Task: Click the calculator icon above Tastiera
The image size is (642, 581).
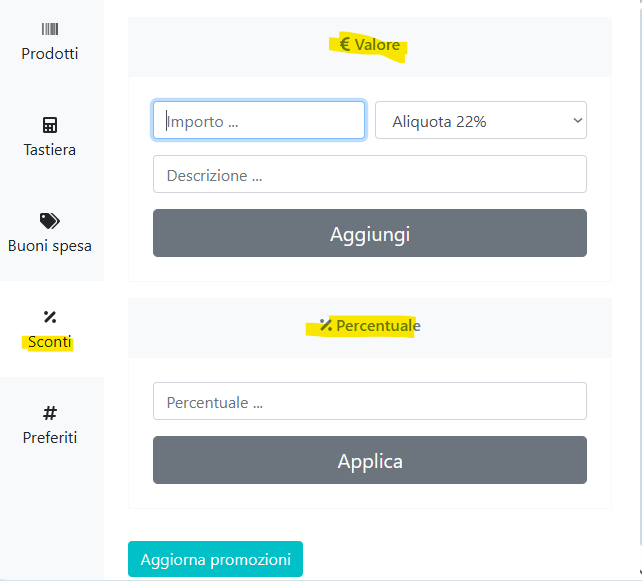Action: [50, 125]
